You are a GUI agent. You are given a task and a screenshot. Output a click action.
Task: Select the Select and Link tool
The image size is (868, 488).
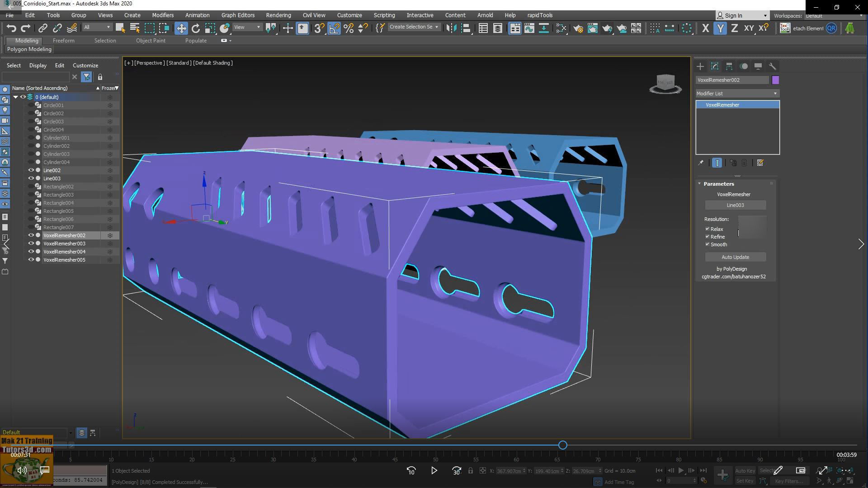tap(42, 28)
